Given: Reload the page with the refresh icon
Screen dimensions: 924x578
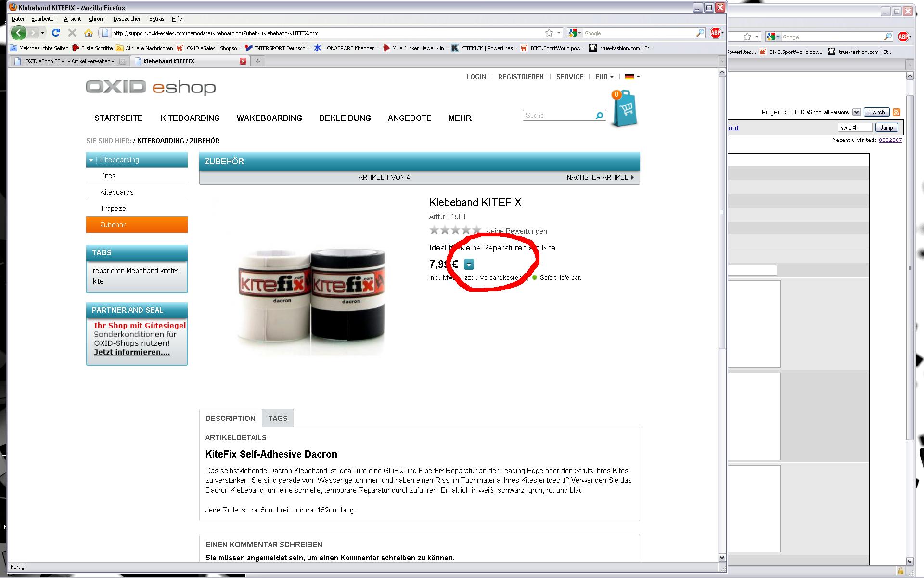Looking at the screenshot, I should click(56, 33).
